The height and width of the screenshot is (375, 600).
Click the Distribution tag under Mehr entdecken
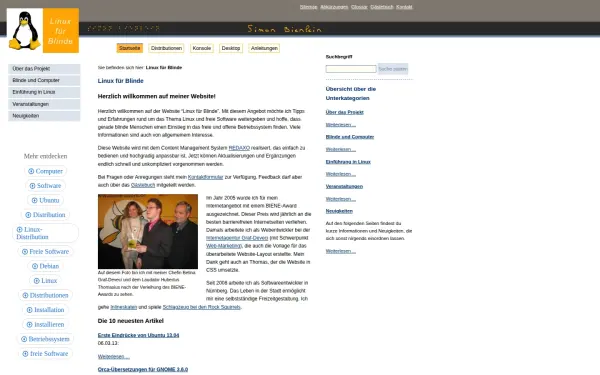coord(46,215)
